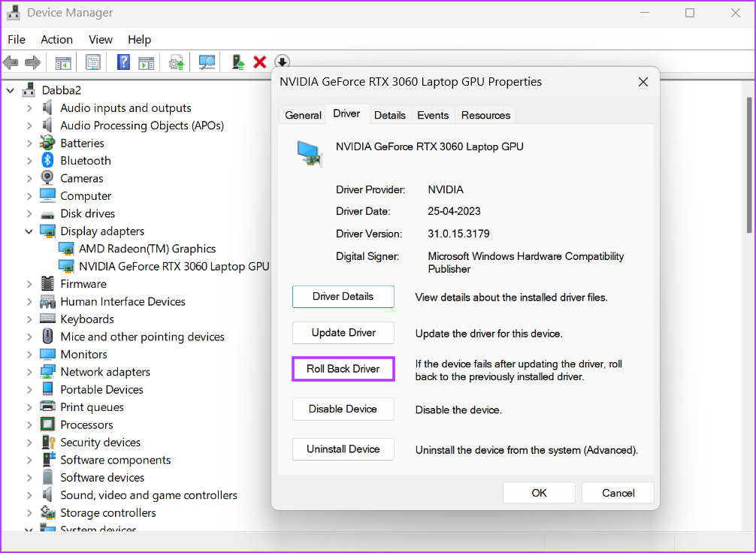Click the Bluetooth icon in device tree
Viewport: 756px width, 553px height.
47,160
